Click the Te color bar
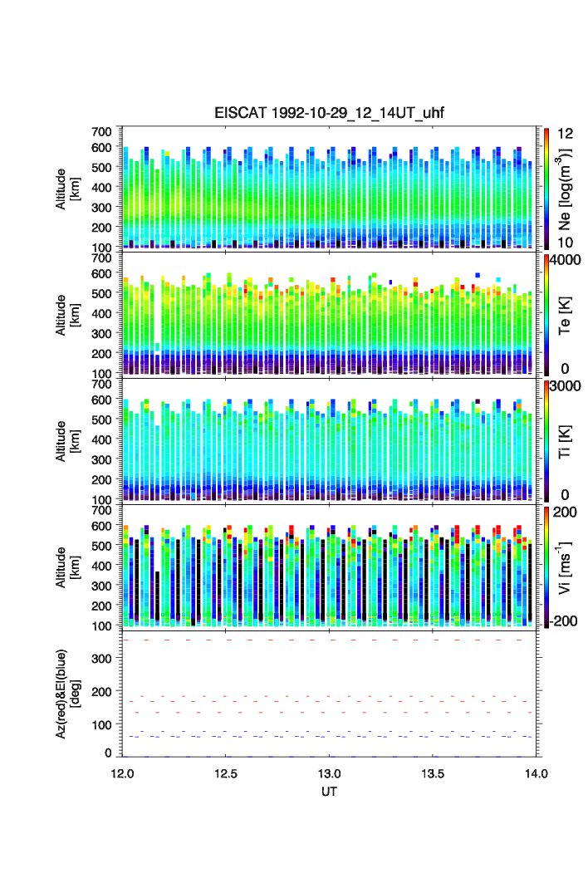 546,315
